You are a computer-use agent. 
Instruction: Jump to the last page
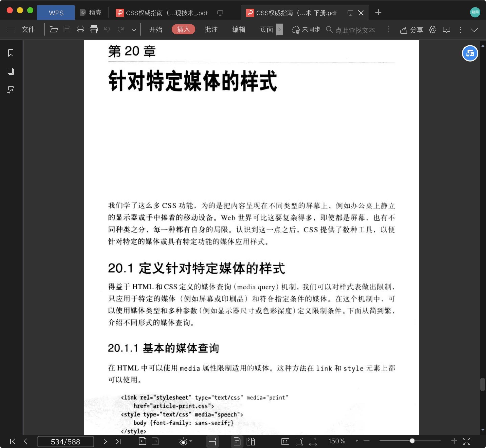118,441
